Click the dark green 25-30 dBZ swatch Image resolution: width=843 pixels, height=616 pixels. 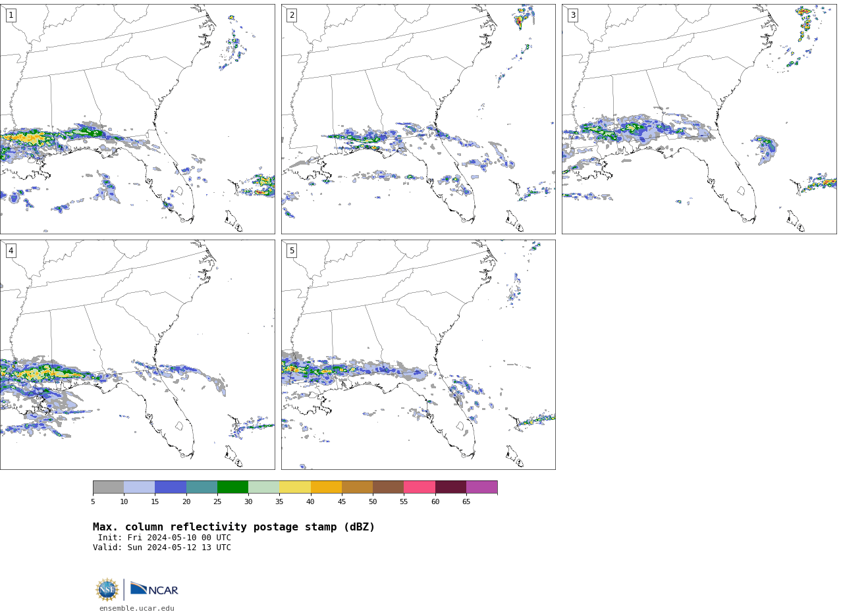pos(232,487)
